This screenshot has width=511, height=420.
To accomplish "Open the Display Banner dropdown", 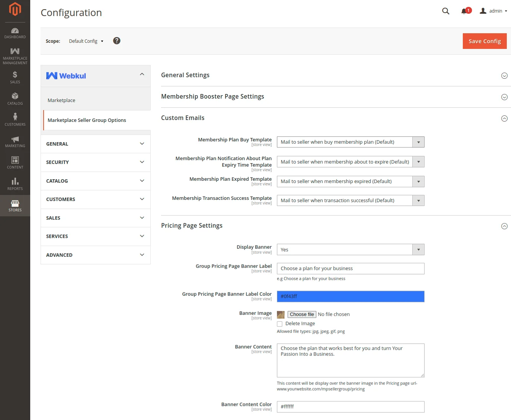I will click(x=418, y=249).
